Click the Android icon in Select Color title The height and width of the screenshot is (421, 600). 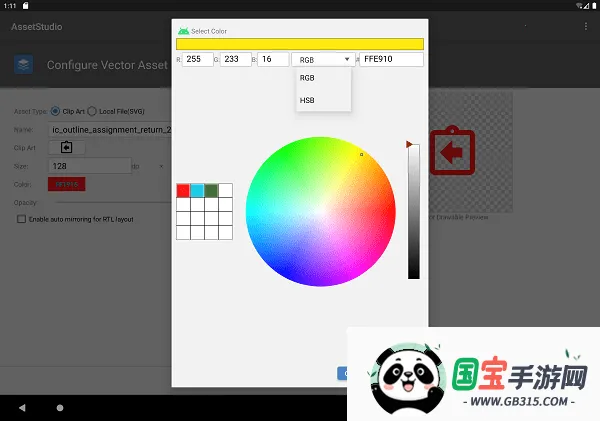pyautogui.click(x=183, y=31)
